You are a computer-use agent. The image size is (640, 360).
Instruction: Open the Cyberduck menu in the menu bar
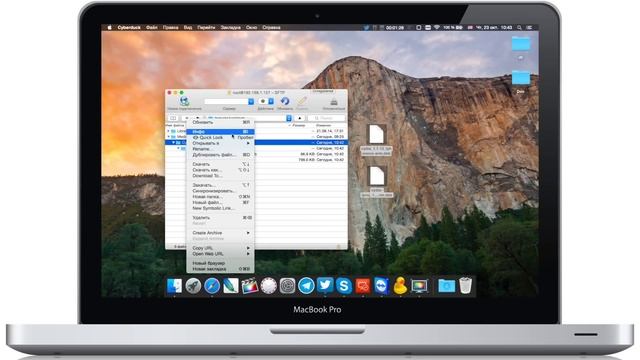[129, 27]
